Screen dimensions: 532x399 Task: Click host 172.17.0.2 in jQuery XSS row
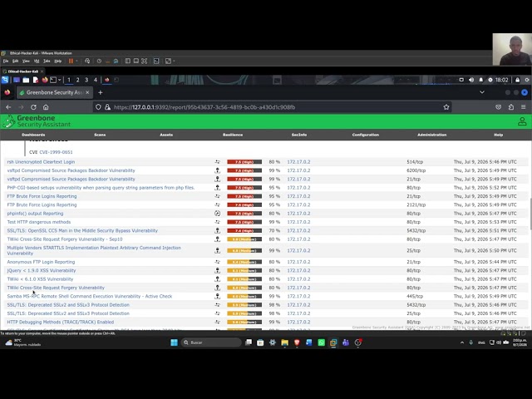[298, 270]
